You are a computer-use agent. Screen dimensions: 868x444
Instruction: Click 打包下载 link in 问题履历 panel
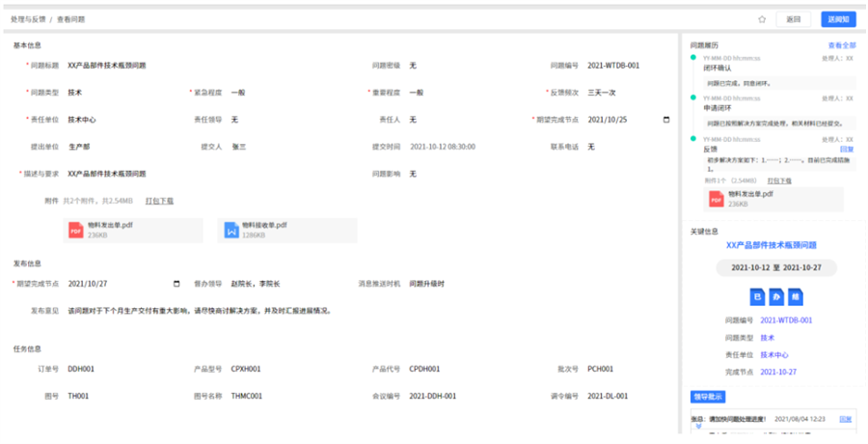pos(778,180)
